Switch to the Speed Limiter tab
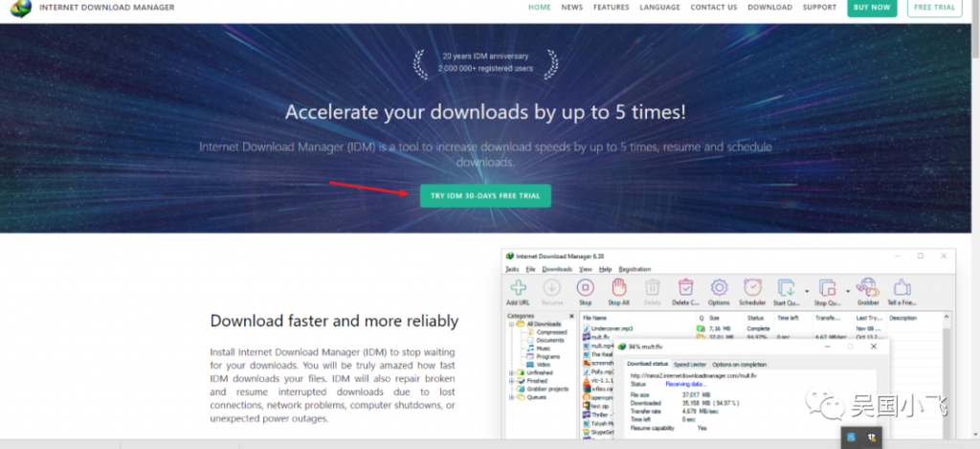This screenshot has height=449, width=980. [689, 364]
